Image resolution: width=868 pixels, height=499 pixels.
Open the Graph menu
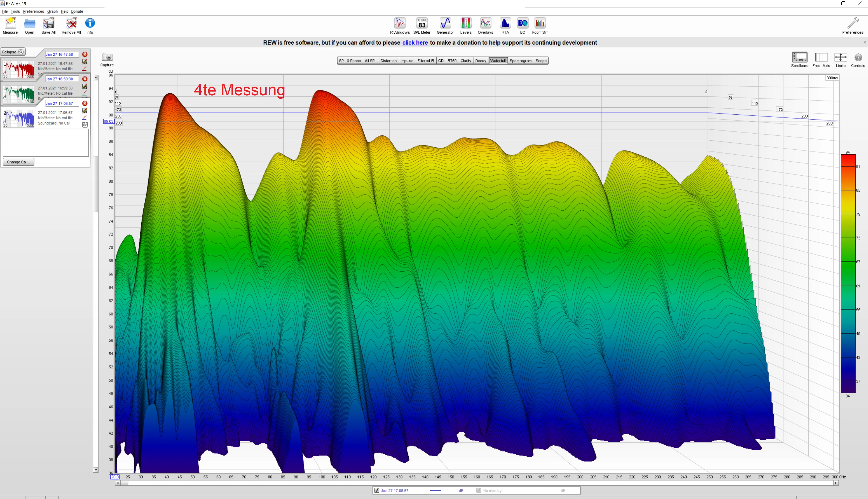pyautogui.click(x=52, y=11)
